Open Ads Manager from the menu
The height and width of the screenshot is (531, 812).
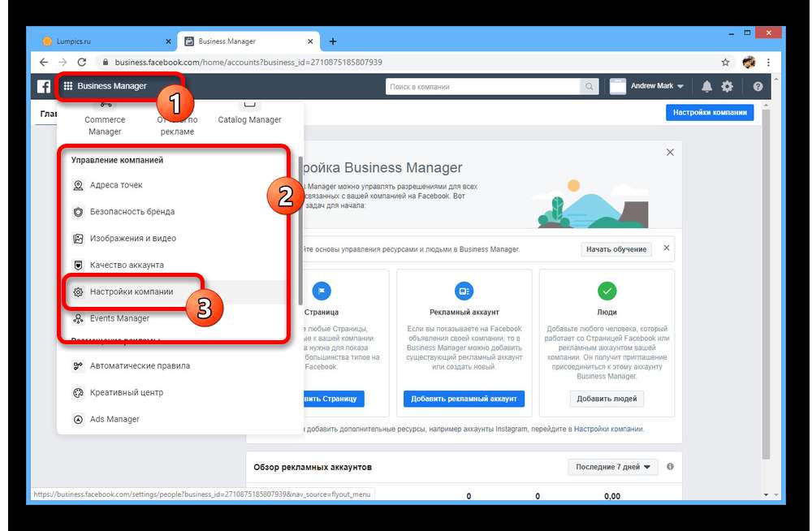(x=114, y=419)
